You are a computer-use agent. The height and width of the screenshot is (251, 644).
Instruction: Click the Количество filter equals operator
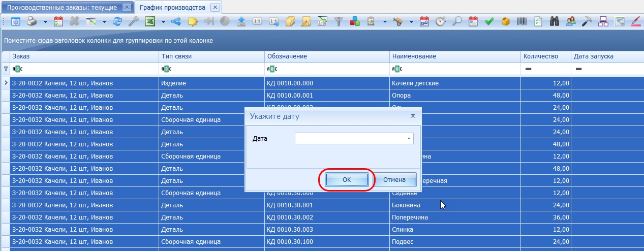click(528, 69)
